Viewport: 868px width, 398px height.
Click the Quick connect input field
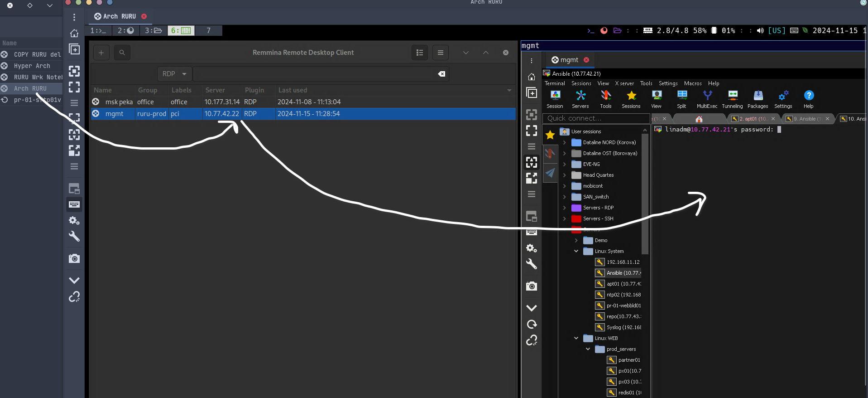(596, 118)
